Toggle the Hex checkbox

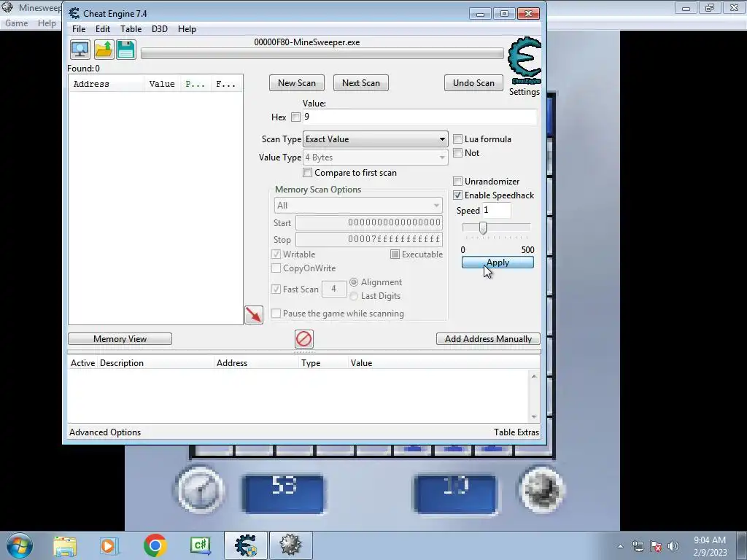(296, 117)
